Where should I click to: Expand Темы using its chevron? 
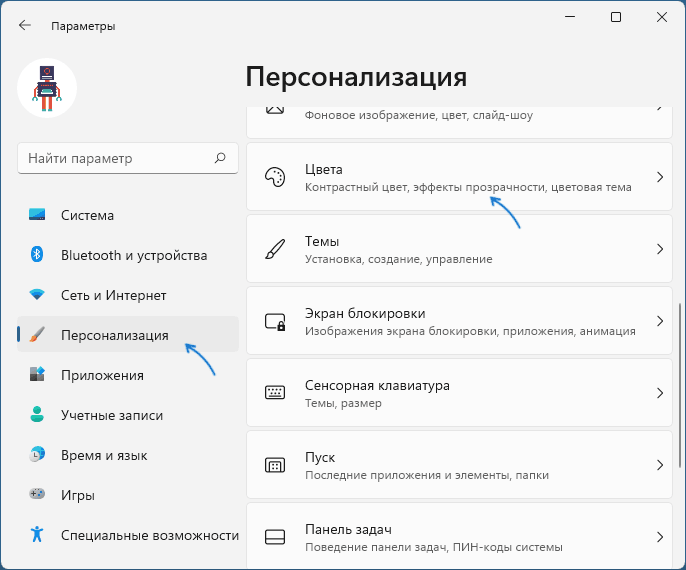660,249
